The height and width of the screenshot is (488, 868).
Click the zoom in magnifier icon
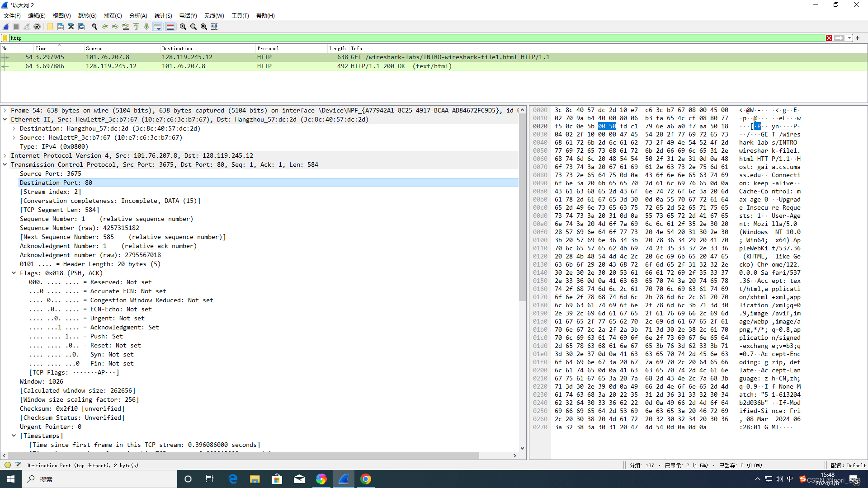pos(183,27)
